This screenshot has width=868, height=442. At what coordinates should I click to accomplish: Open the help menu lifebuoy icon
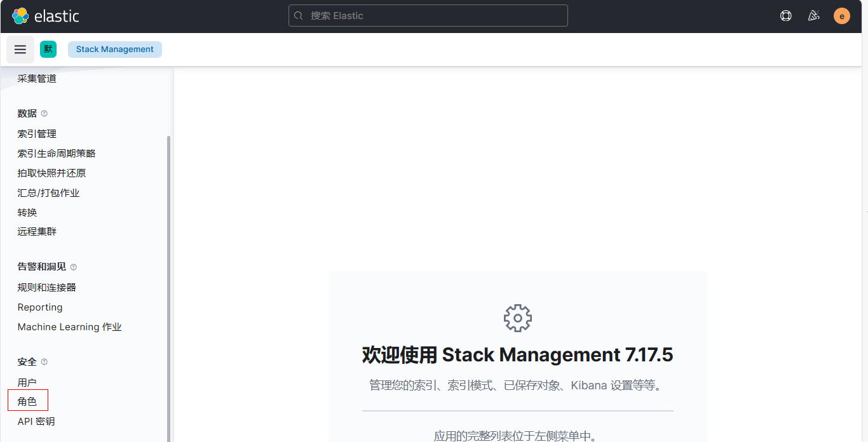(x=786, y=17)
